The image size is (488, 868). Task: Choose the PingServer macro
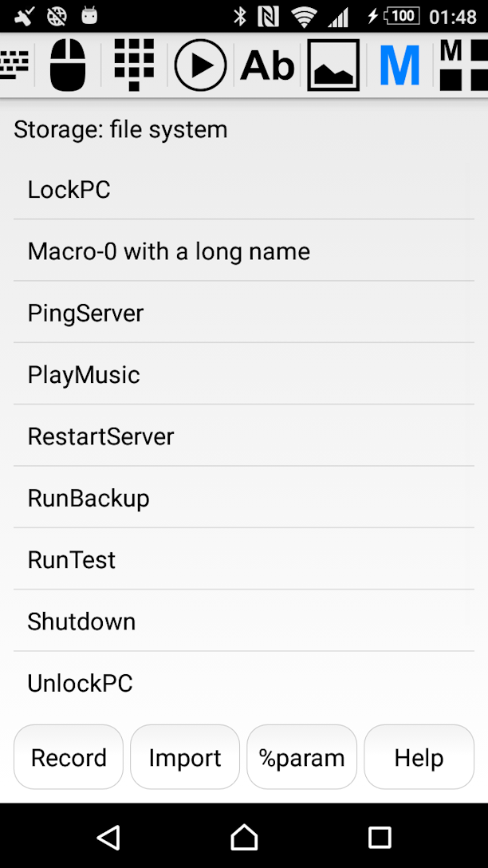(x=244, y=313)
